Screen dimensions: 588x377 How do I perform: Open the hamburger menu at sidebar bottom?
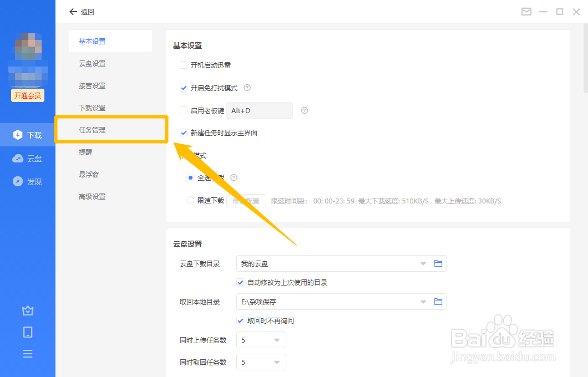pos(28,354)
